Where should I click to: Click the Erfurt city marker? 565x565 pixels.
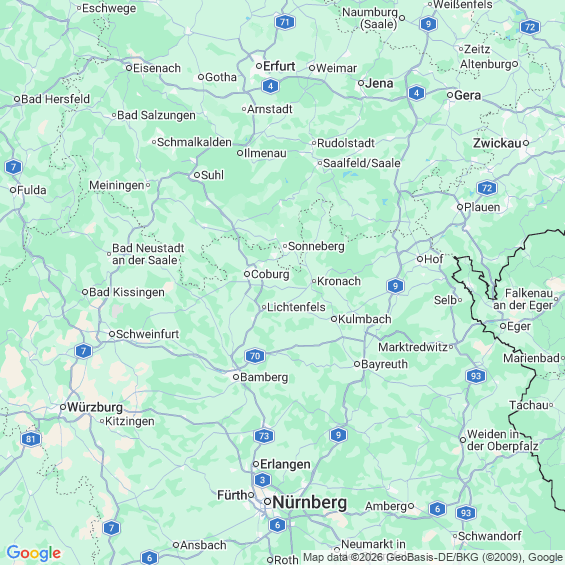tap(259, 66)
